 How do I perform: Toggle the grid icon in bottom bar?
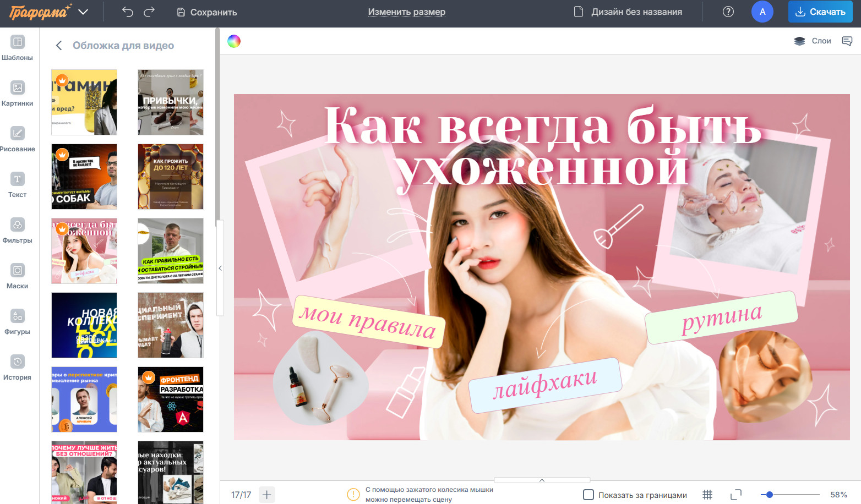[x=707, y=495]
